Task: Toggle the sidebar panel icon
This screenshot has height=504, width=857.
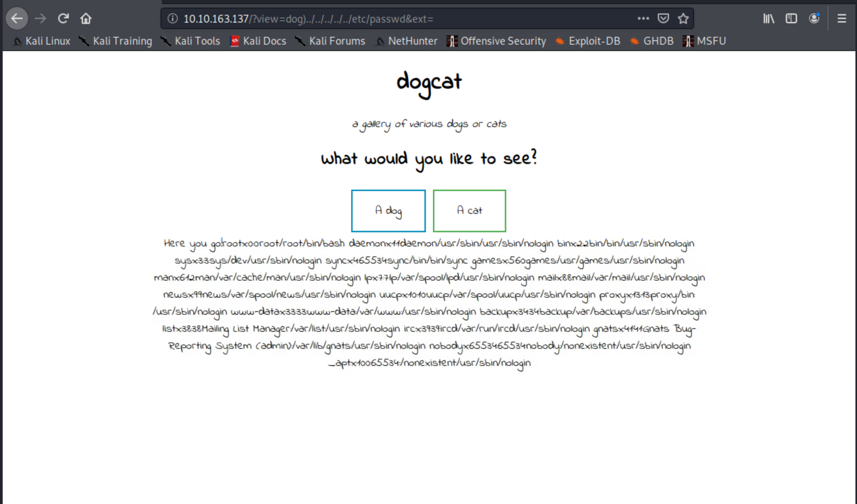Action: click(x=791, y=18)
